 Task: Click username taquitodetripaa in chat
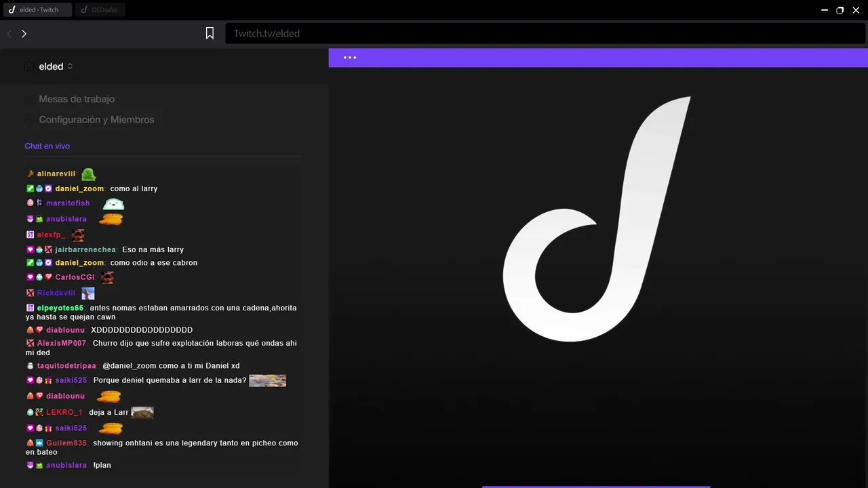(67, 366)
